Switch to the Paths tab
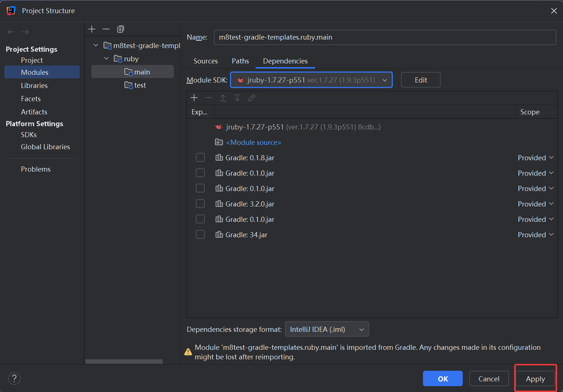 240,61
